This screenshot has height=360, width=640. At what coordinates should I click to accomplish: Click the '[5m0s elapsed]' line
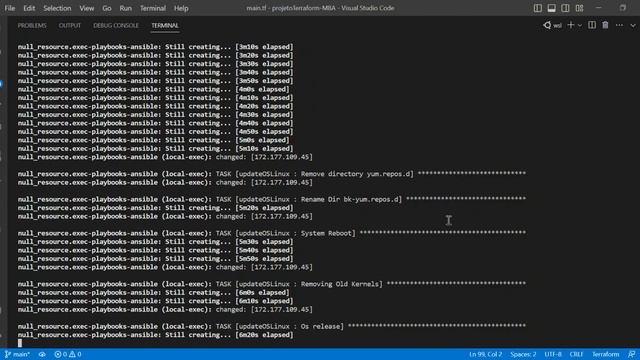(x=153, y=140)
